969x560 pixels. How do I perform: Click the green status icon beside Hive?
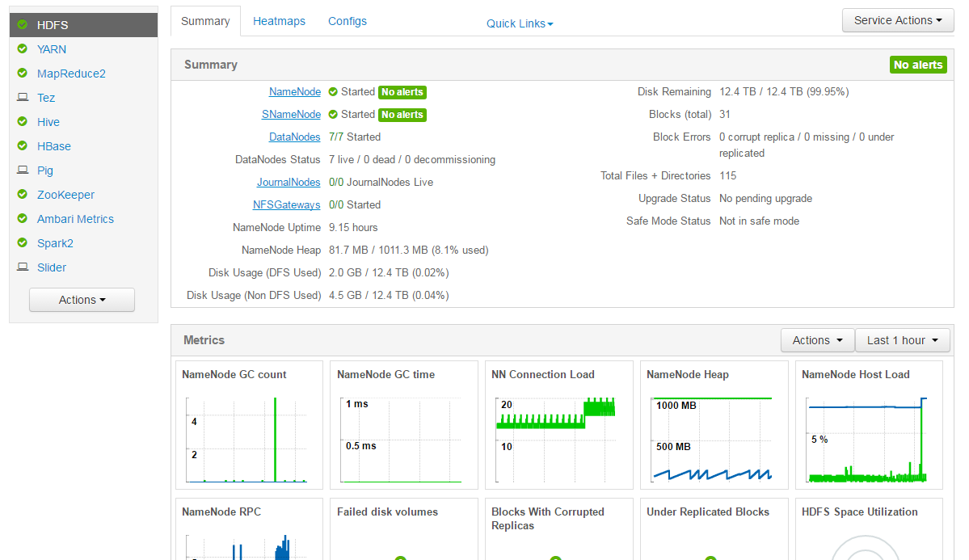(23, 122)
